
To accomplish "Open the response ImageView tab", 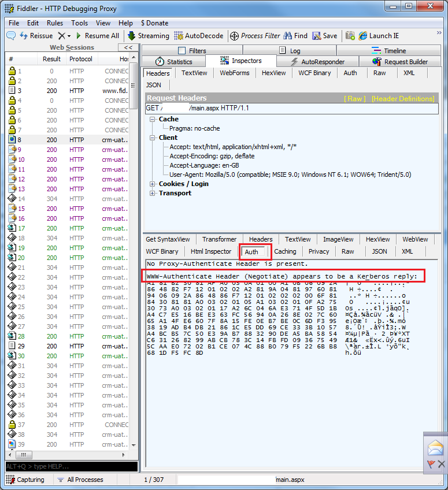I will pyautogui.click(x=338, y=239).
